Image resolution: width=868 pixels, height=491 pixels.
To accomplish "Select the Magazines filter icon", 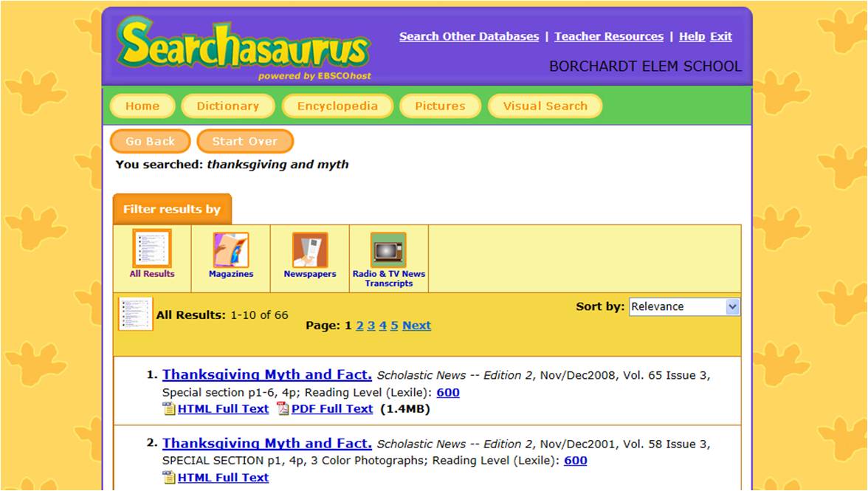I will click(231, 250).
